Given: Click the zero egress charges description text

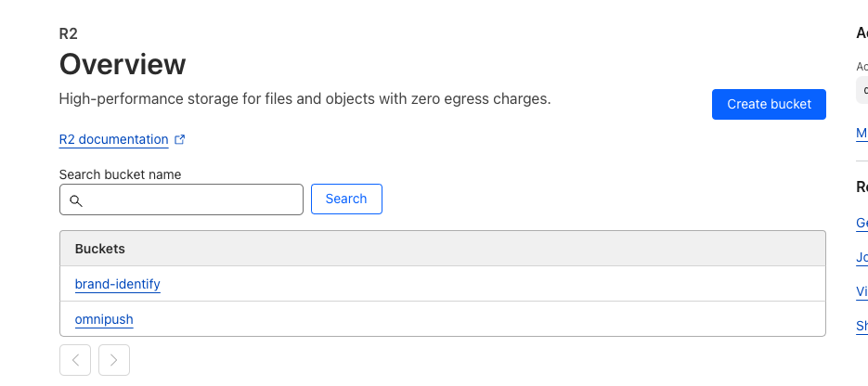Looking at the screenshot, I should click(x=304, y=98).
